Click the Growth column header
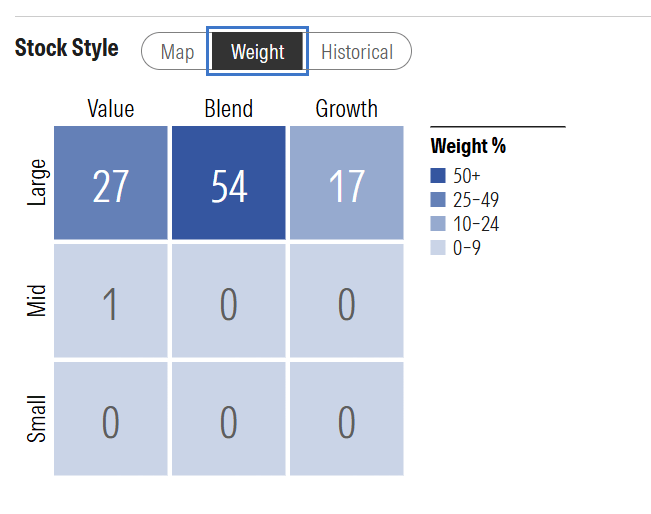Image resolution: width=651 pixels, height=514 pixels. (x=346, y=108)
